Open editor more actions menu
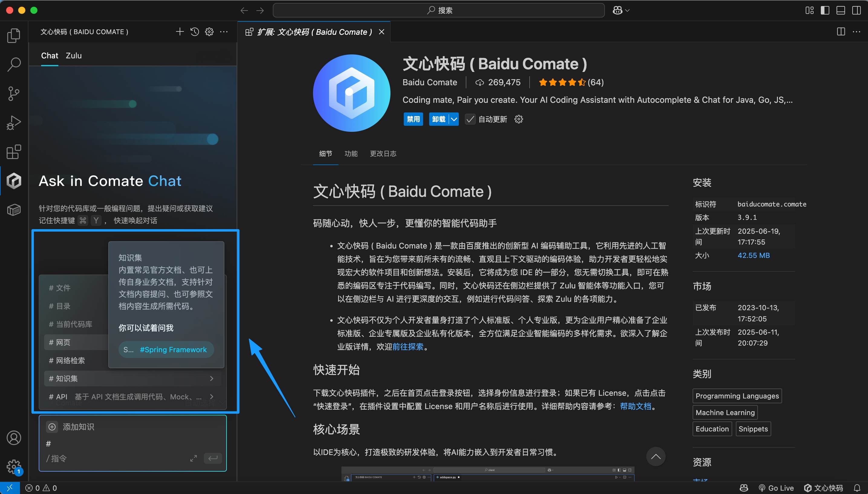 (857, 32)
